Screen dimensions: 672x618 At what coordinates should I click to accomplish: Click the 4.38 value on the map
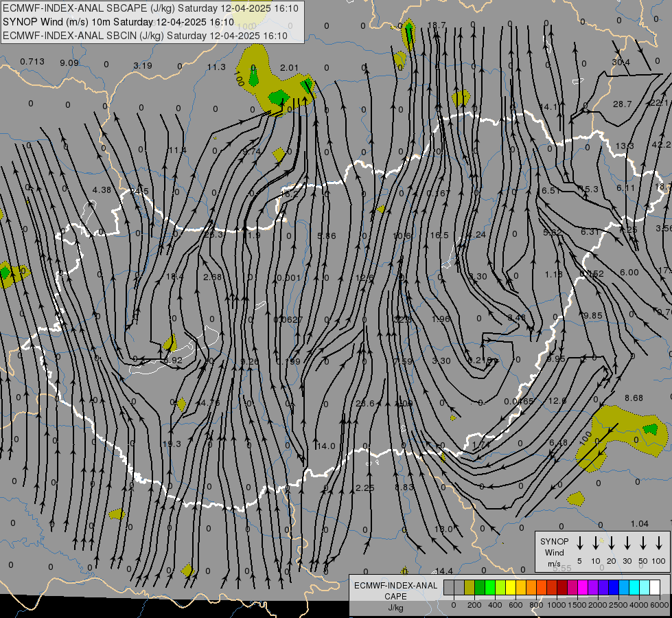102,190
